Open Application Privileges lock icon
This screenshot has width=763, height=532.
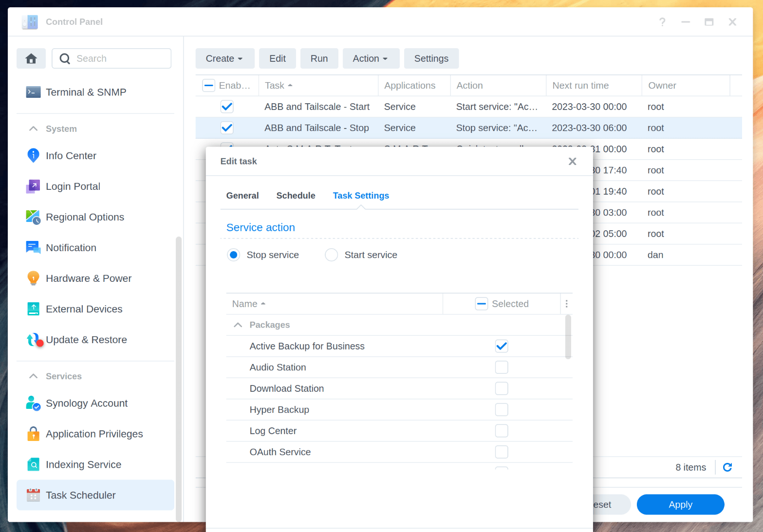(x=33, y=434)
